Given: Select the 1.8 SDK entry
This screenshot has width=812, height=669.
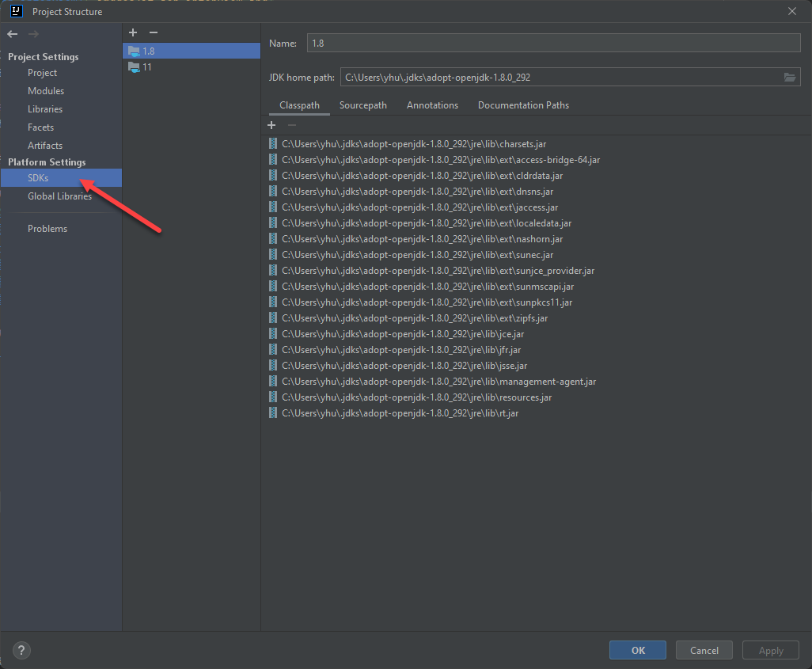Looking at the screenshot, I should (x=192, y=51).
